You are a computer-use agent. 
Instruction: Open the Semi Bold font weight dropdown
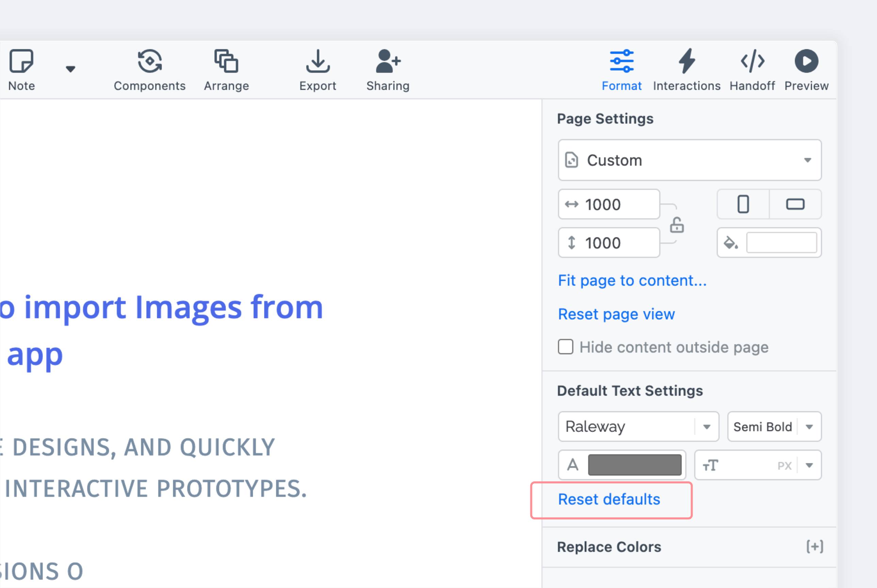pyautogui.click(x=774, y=427)
